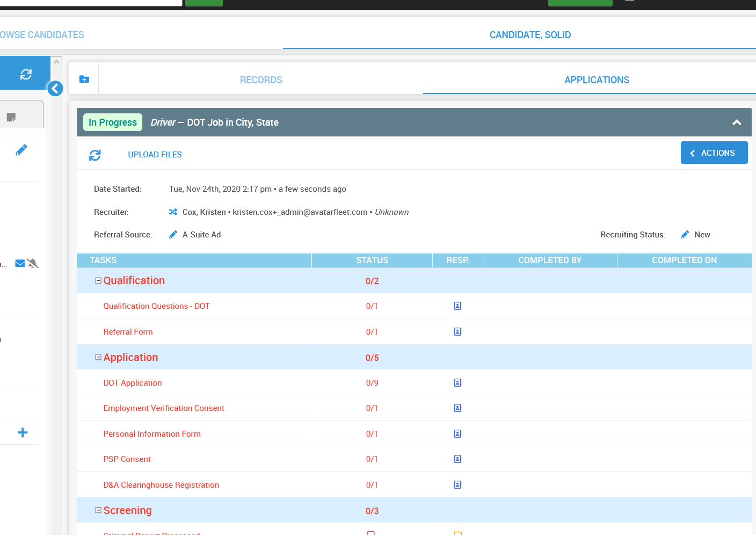Click the Qualification 0/2 status count
The height and width of the screenshot is (535, 756).
(372, 281)
